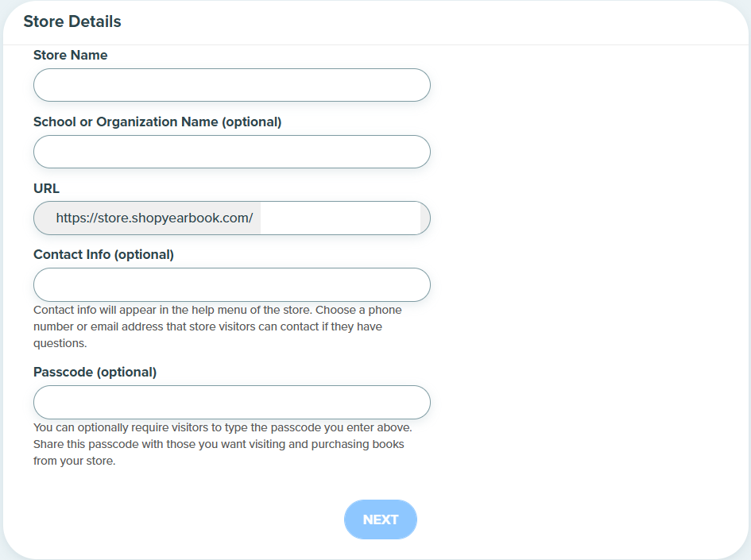751x560 pixels.
Task: Click the Store Details heading
Action: (72, 21)
